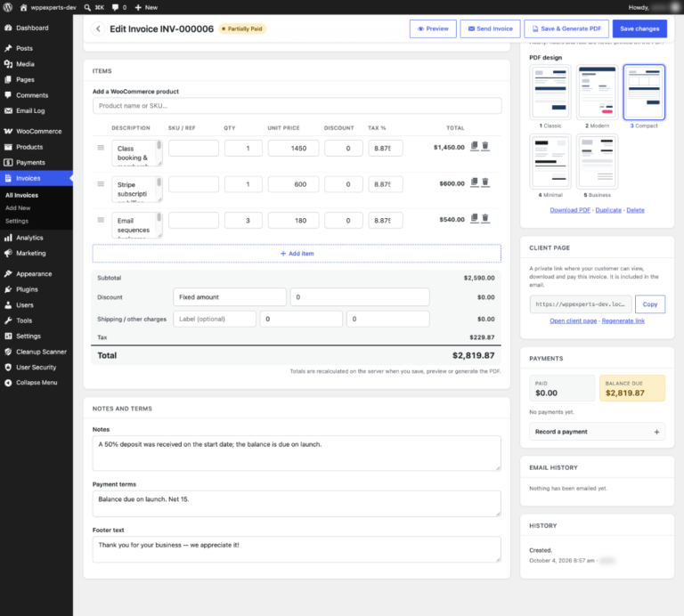Click the search magnifier icon in admin bar
This screenshot has height=616, width=684.
point(87,7)
